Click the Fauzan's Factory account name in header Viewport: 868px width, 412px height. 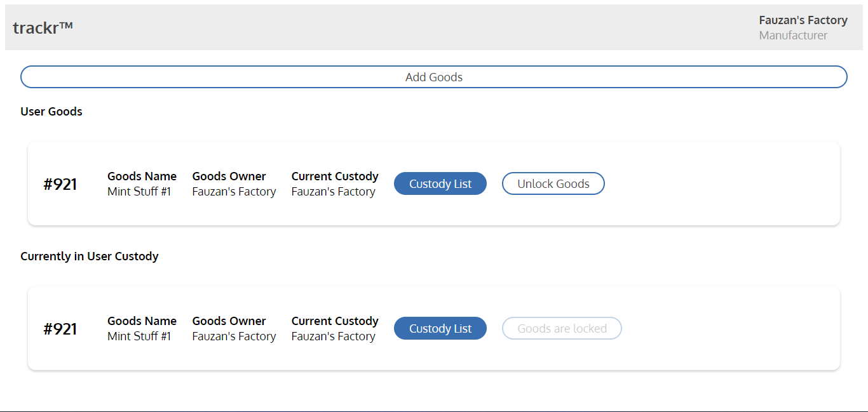[803, 20]
